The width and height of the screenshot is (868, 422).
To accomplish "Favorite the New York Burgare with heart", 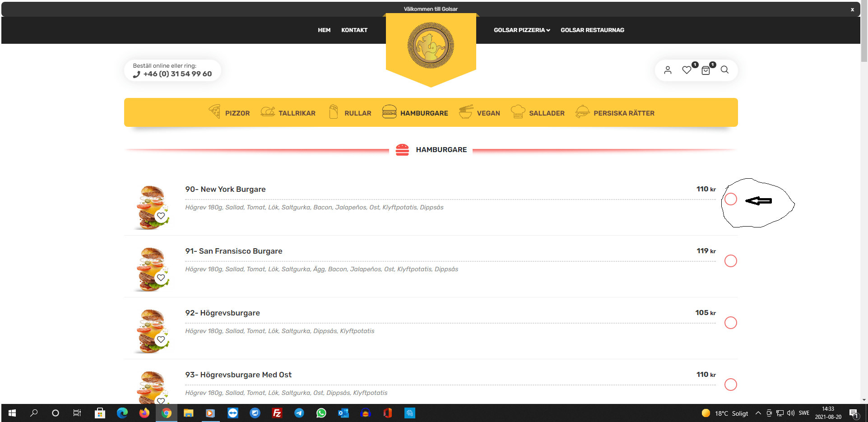I will coord(161,216).
